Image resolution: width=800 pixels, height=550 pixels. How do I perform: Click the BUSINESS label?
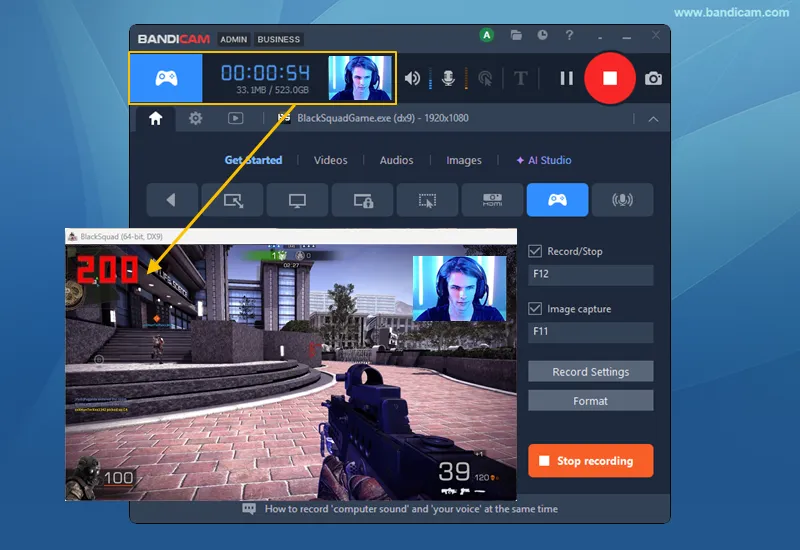tap(279, 39)
